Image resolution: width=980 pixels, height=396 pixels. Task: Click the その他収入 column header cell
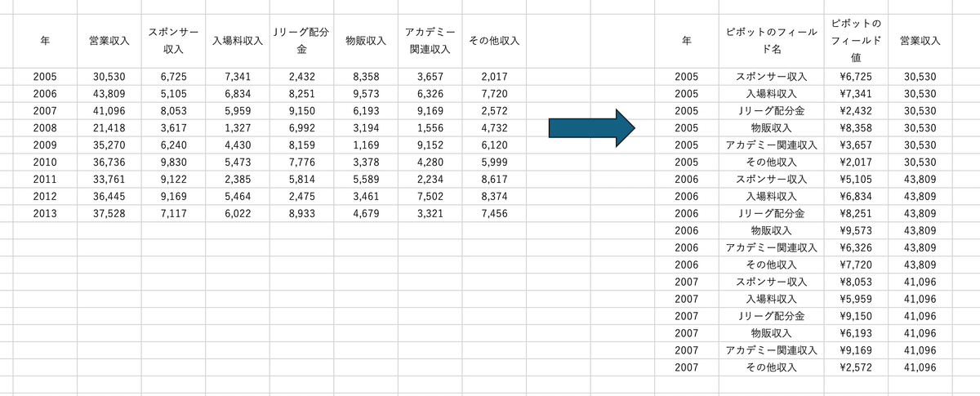tap(494, 40)
